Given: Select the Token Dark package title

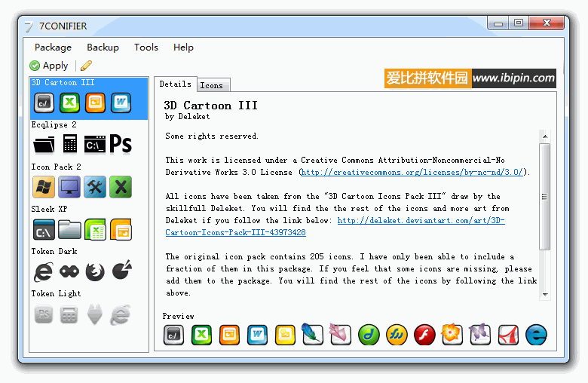Looking at the screenshot, I should point(54,251).
